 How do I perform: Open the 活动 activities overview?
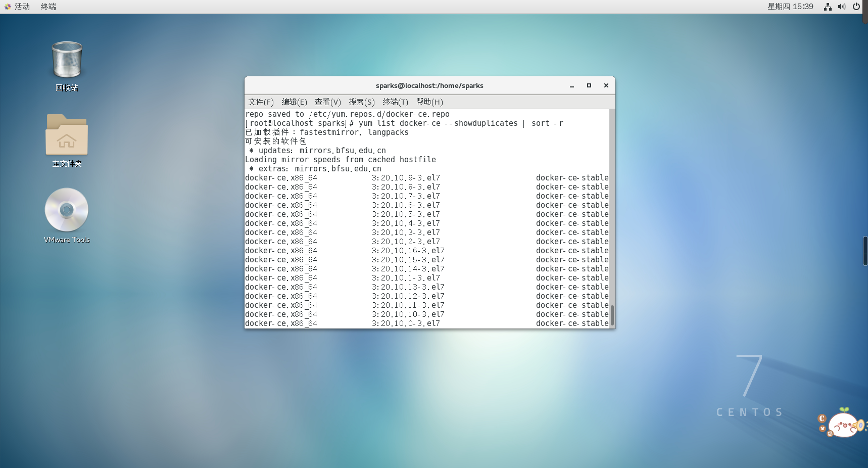point(17,7)
